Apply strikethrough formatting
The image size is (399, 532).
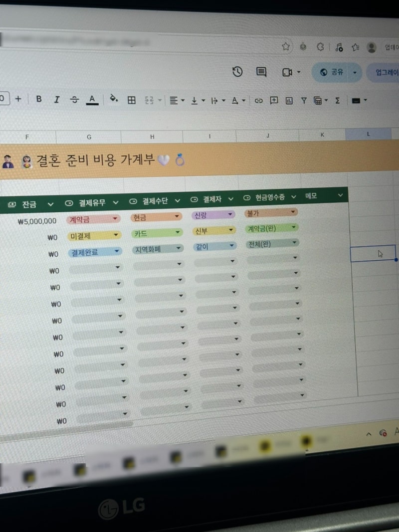(74, 99)
